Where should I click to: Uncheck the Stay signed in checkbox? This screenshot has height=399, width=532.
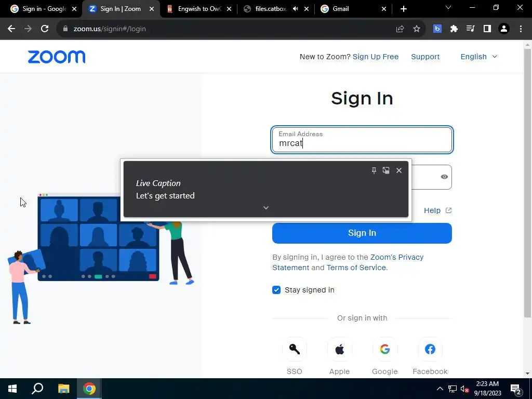click(276, 290)
